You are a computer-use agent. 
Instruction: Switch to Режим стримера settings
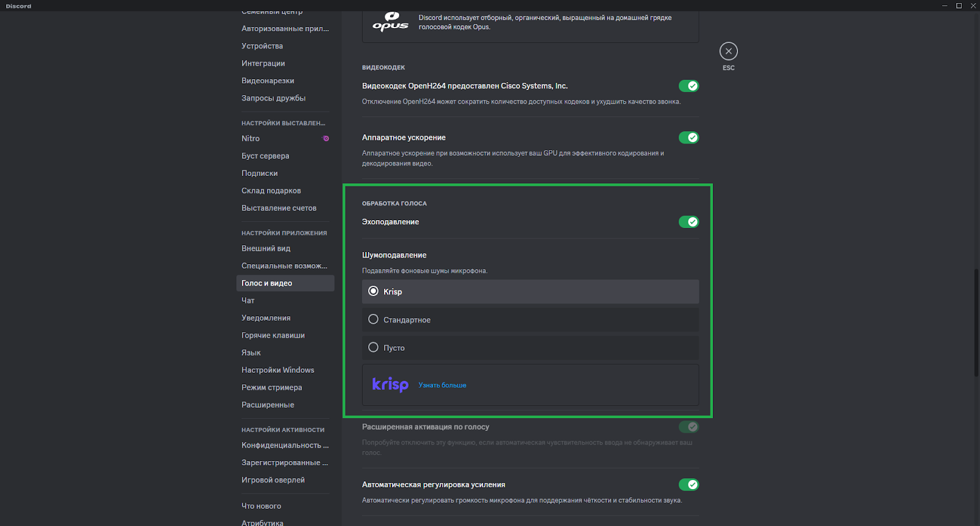tap(271, 387)
